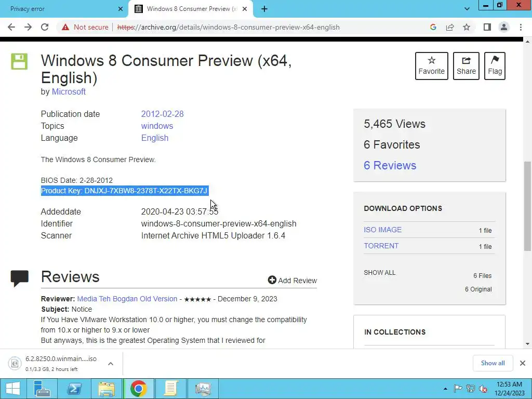This screenshot has width=532, height=399.
Task: Bookmark this page with the star icon
Action: [x=467, y=27]
